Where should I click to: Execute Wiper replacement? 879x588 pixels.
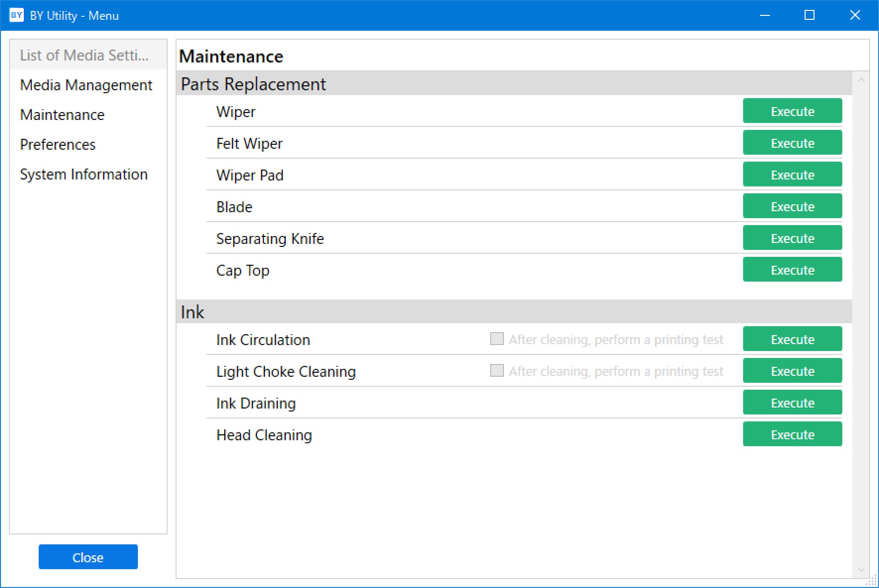[x=792, y=111]
